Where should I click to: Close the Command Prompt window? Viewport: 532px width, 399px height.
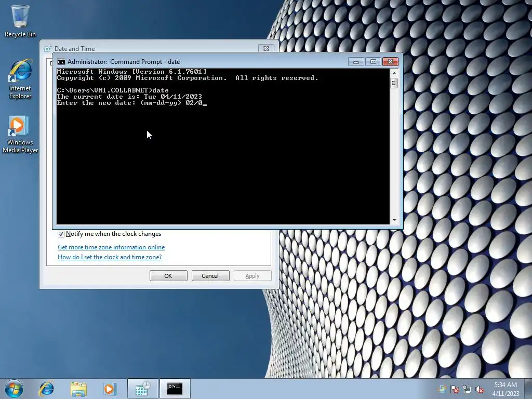click(390, 61)
